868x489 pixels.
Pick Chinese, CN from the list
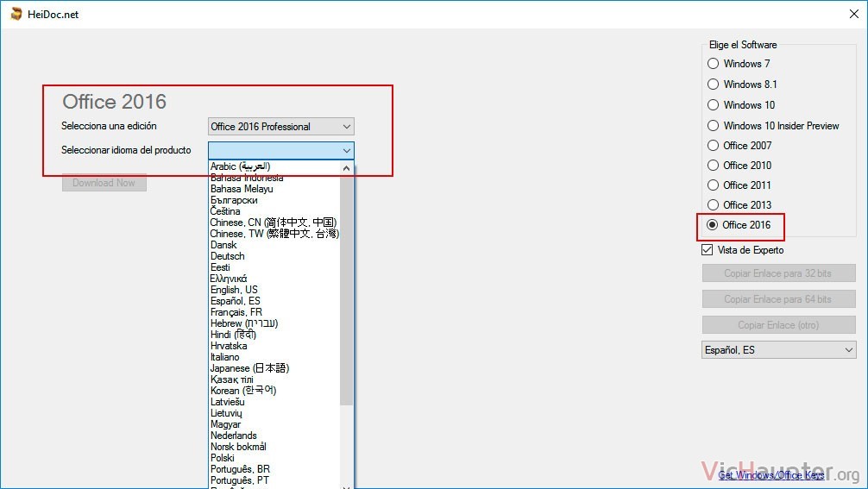click(274, 223)
